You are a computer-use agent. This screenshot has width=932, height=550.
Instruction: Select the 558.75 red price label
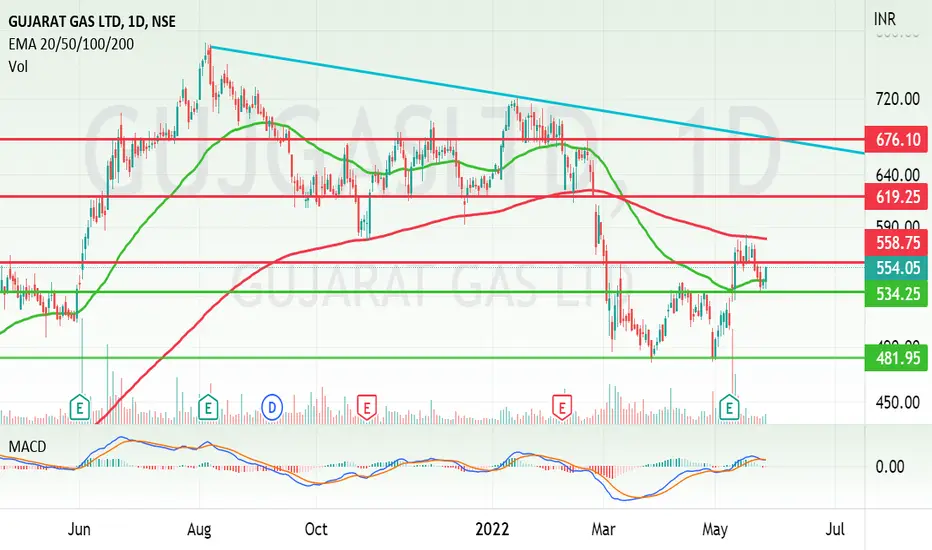896,242
